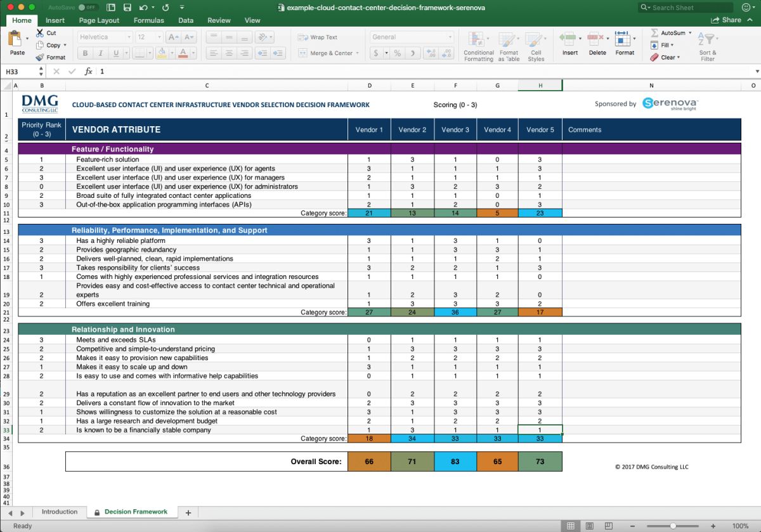Open the Review tab
Screen dimensions: 761x532
pos(219,20)
